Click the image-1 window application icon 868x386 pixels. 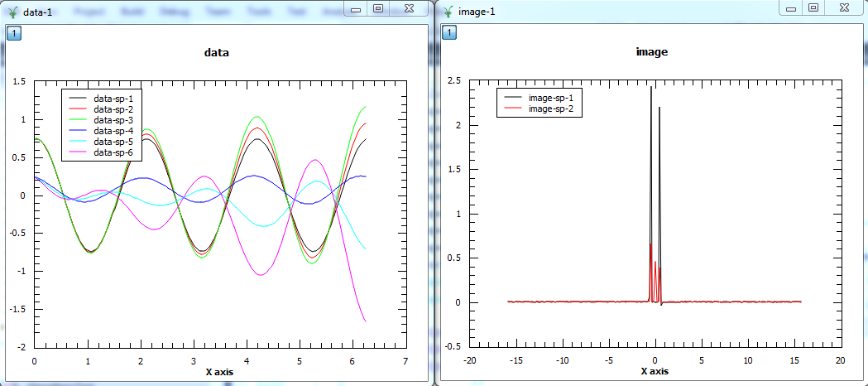pyautogui.click(x=448, y=12)
